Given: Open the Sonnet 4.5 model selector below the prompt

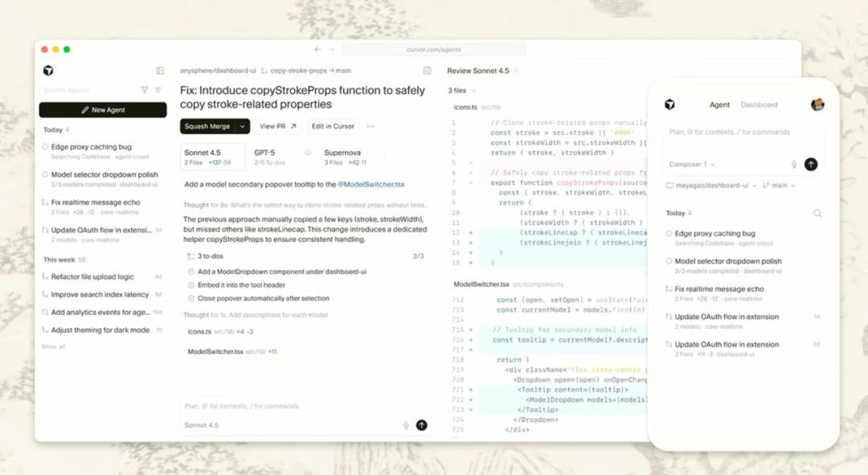Looking at the screenshot, I should coord(202,425).
